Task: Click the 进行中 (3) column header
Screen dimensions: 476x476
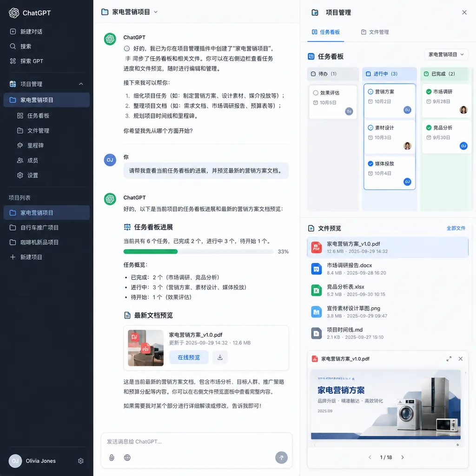Action: [x=389, y=74]
